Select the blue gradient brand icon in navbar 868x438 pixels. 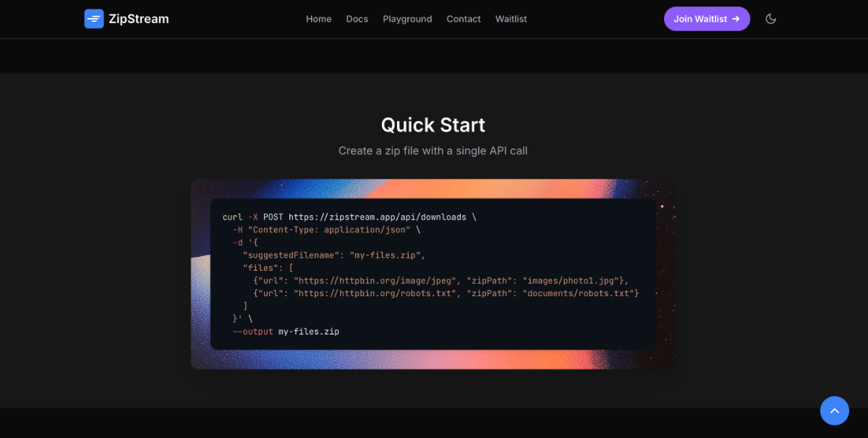point(94,19)
